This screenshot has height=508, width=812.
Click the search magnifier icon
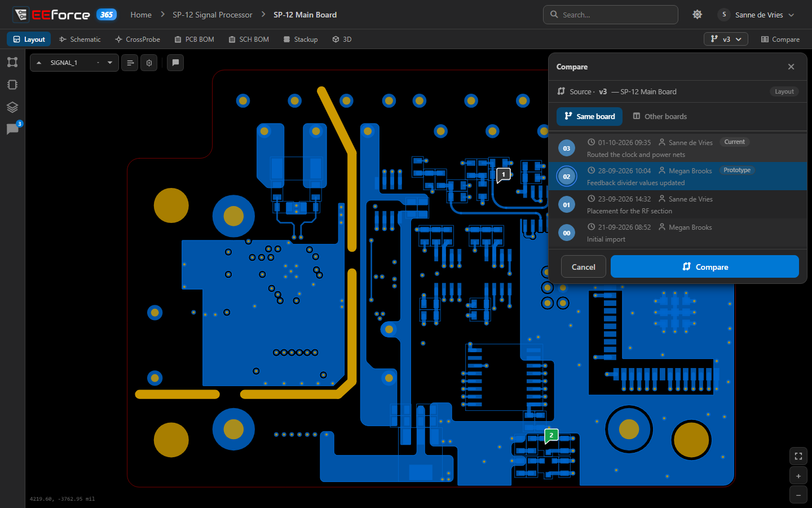click(x=554, y=15)
